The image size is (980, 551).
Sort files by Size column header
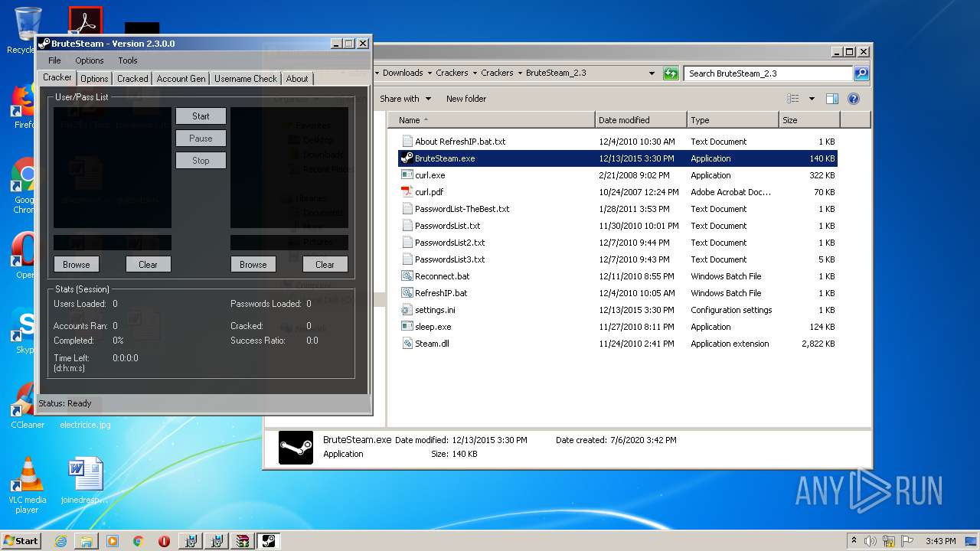[x=809, y=120]
